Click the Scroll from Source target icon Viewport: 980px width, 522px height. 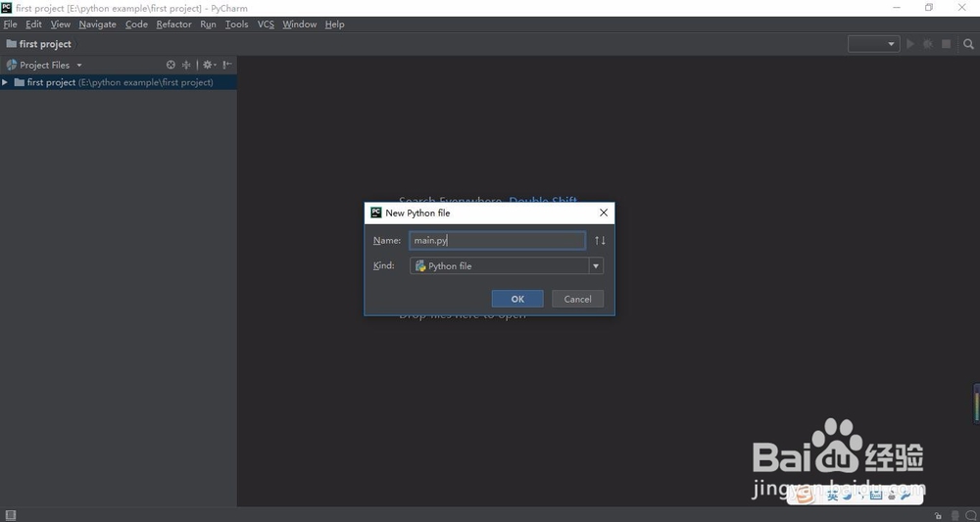pos(171,65)
